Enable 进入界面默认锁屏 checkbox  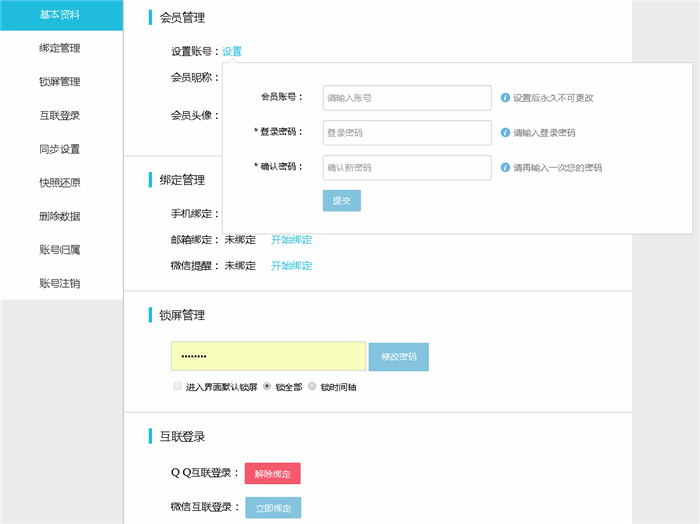pyautogui.click(x=177, y=386)
